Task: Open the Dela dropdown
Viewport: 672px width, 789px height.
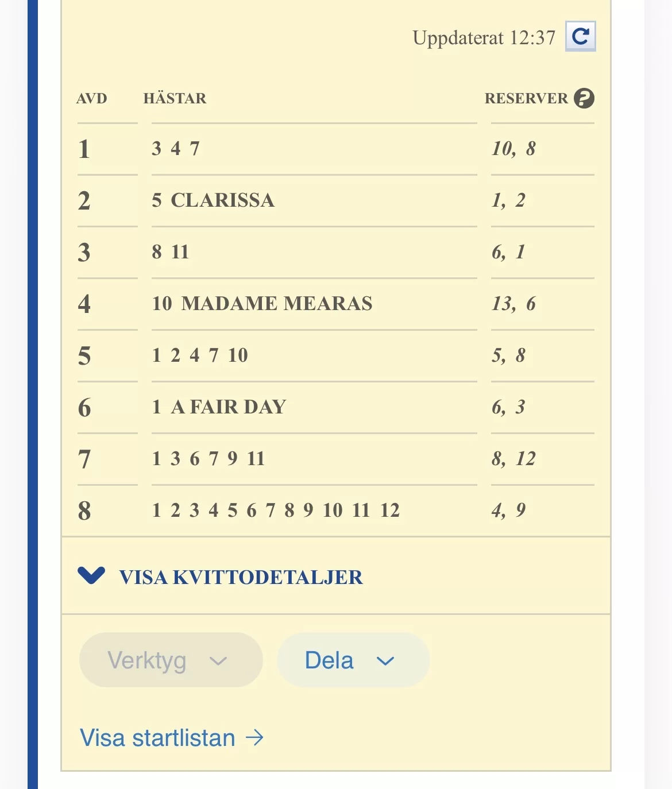Action: coord(353,660)
